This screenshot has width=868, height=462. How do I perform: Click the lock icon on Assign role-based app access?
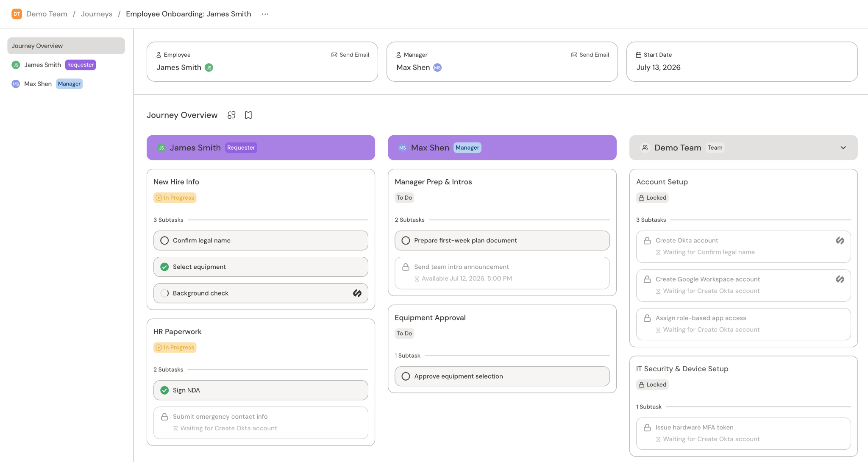coord(647,318)
